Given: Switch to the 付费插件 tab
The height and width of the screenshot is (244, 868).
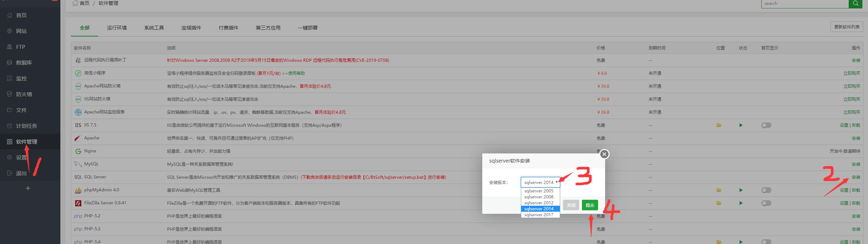Looking at the screenshot, I should pos(228,28).
